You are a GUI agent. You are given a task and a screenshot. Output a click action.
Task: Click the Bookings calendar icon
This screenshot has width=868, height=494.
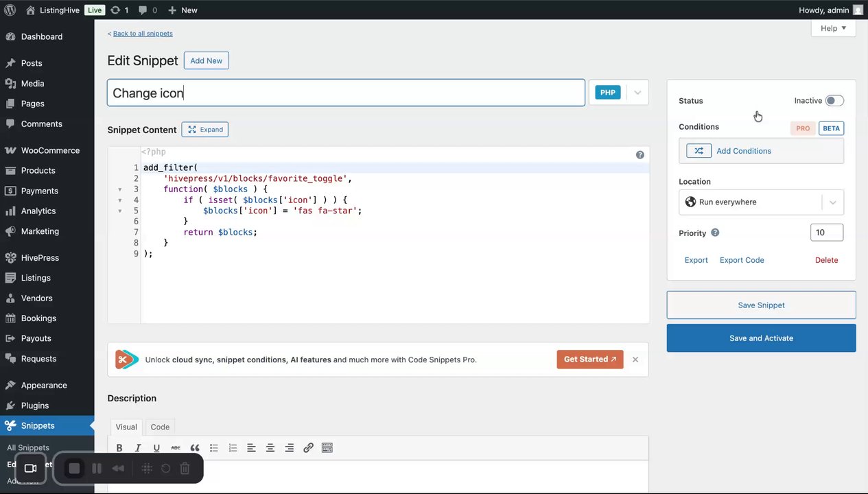coord(10,318)
